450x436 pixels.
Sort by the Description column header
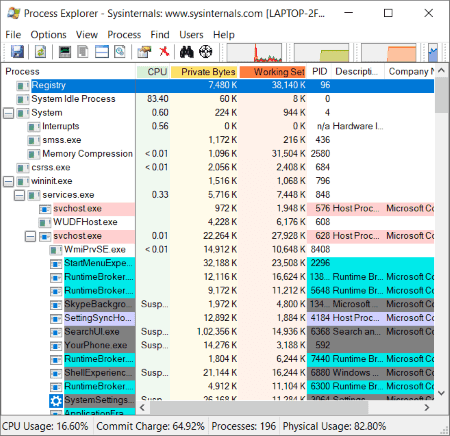click(x=358, y=72)
